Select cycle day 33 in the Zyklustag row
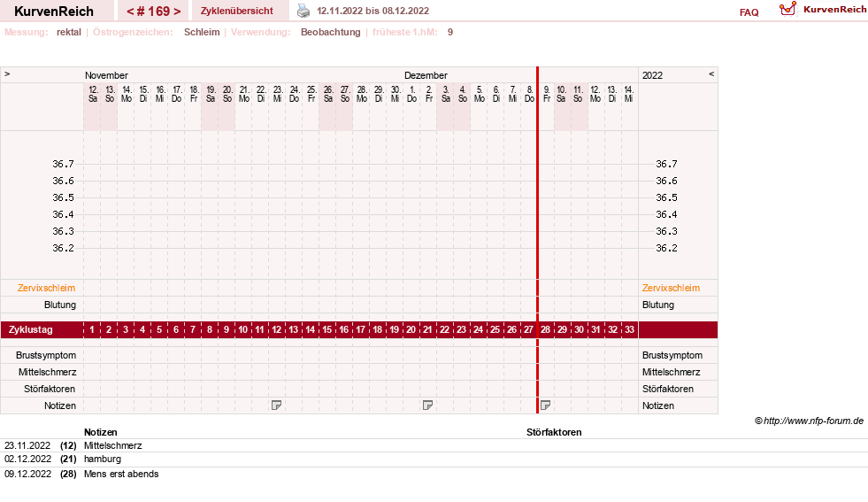The image size is (868, 502). (x=629, y=329)
